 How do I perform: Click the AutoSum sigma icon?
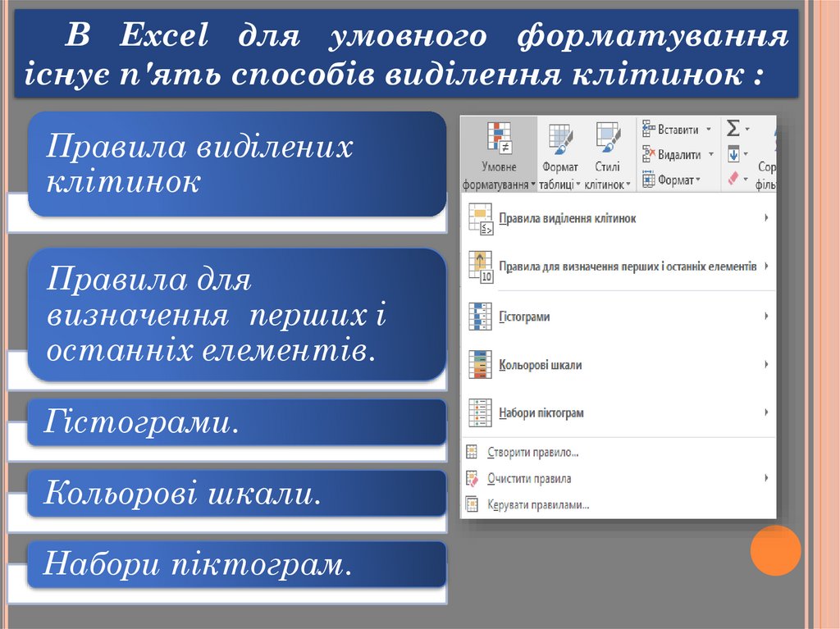733,129
